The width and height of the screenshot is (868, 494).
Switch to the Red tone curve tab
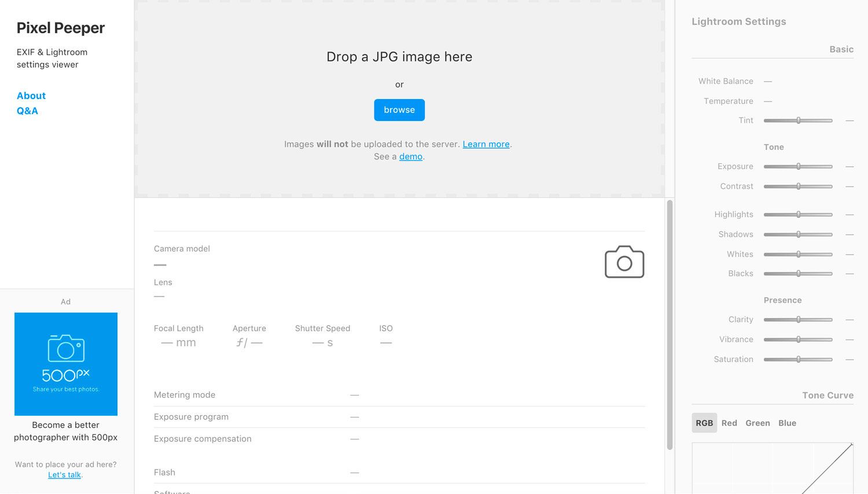coord(729,423)
